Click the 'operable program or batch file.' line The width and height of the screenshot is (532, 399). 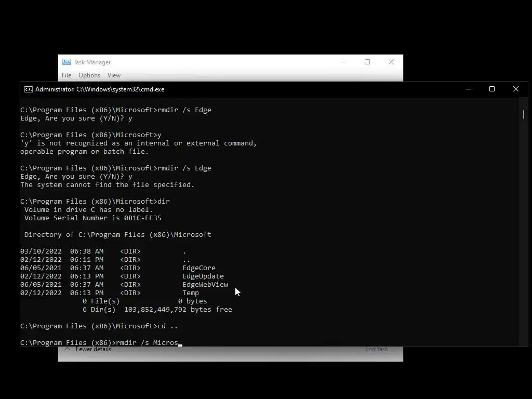click(x=85, y=152)
